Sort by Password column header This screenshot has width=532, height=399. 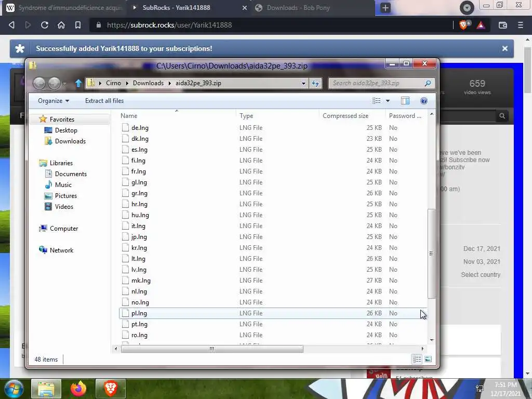pos(406,116)
